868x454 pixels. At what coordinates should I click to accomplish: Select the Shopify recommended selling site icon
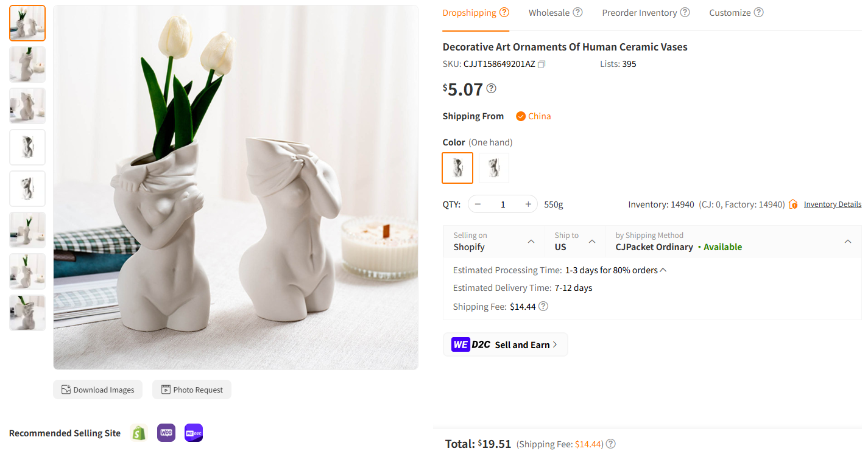(138, 433)
